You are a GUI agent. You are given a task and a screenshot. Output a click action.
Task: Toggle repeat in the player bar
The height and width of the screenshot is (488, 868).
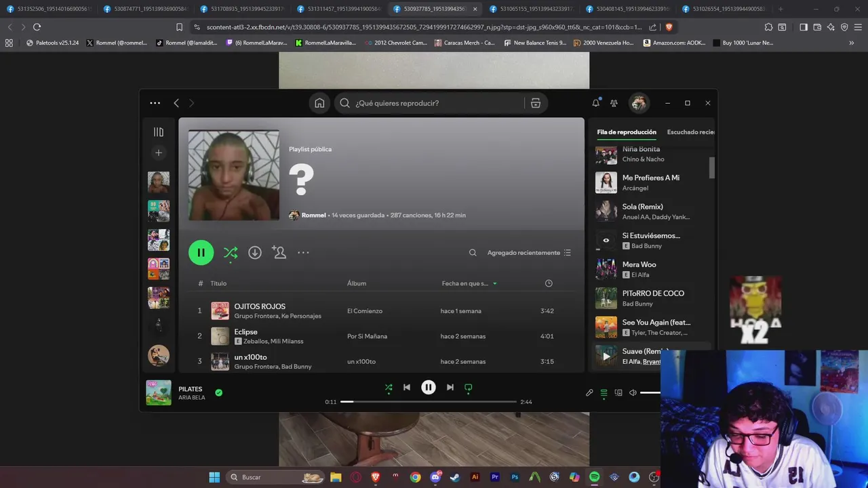468,388
